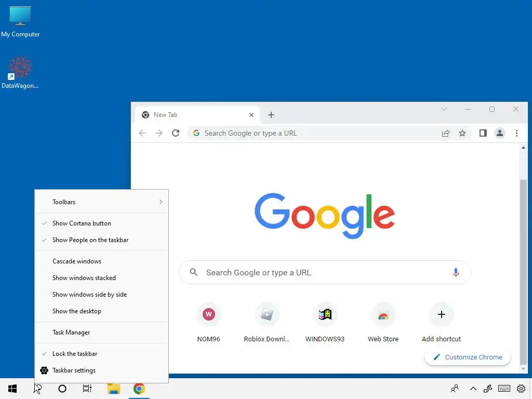Select the DataWagon desktop shortcut
Image resolution: width=532 pixels, height=399 pixels.
(20, 73)
